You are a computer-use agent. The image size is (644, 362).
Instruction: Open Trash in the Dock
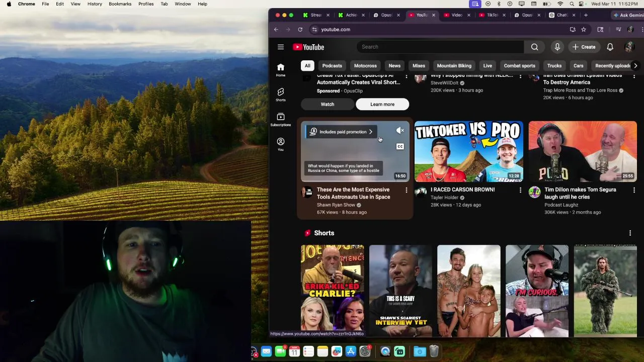pos(434,351)
